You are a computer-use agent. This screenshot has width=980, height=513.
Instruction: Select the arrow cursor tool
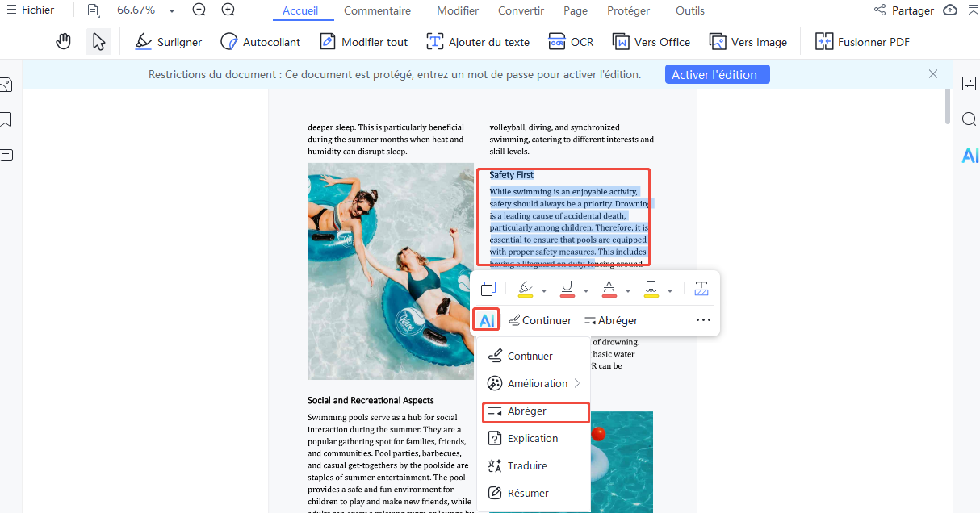(x=98, y=42)
